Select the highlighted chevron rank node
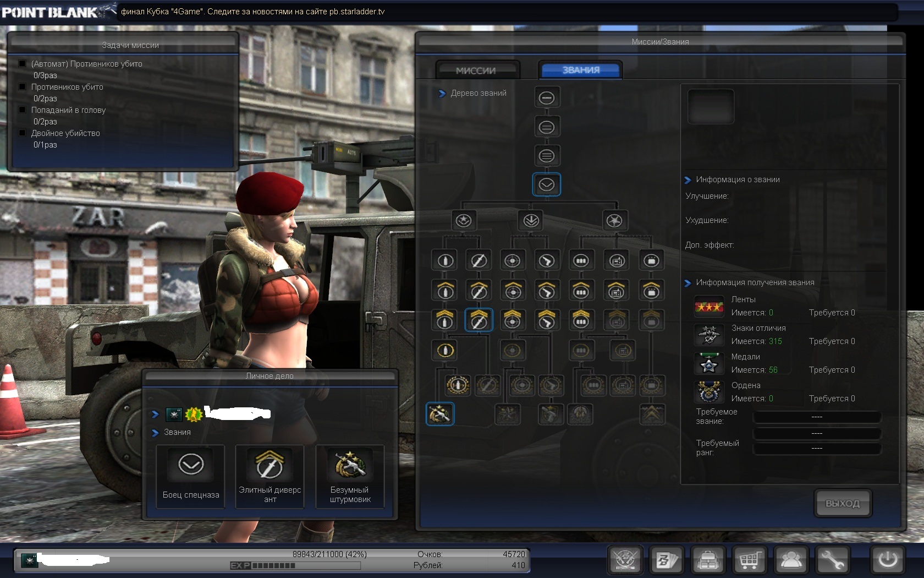 [x=546, y=184]
